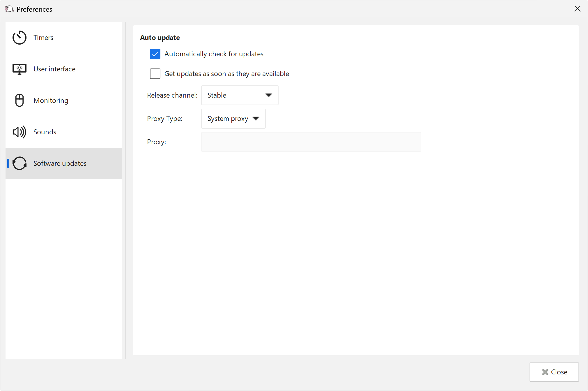The image size is (588, 391).
Task: Click the Auto update heading
Action: click(x=160, y=38)
